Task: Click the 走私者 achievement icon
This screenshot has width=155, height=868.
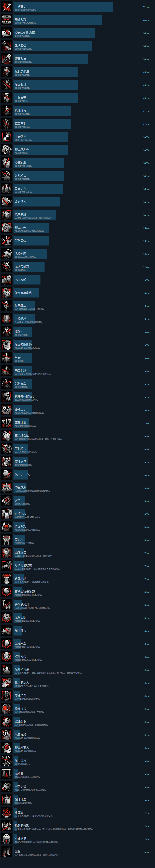Action: [x=7, y=774]
